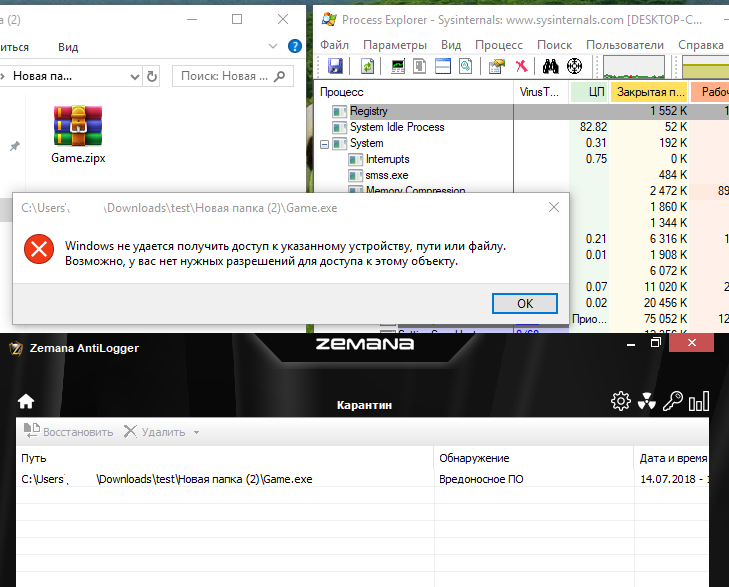This screenshot has height=587, width=729.
Task: Select the quarantined Game.exe path entry
Action: pos(166,479)
